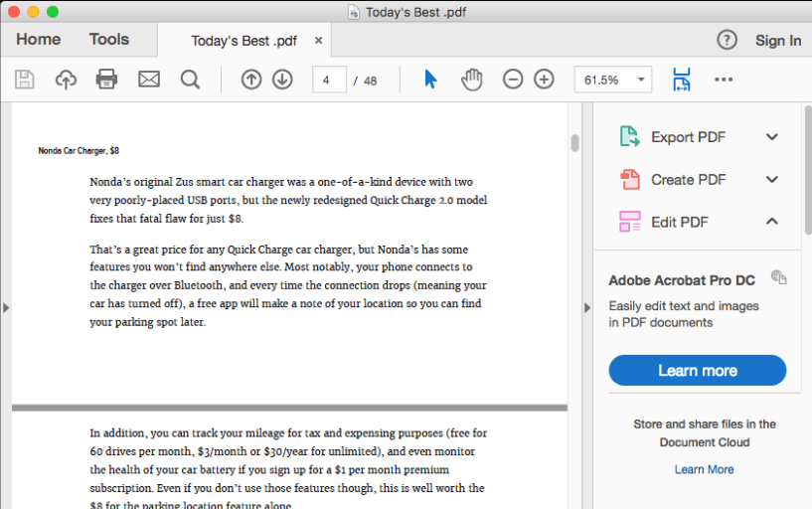Viewport: 812px width, 509px height.
Task: Click the upload to cloud icon
Action: click(66, 80)
